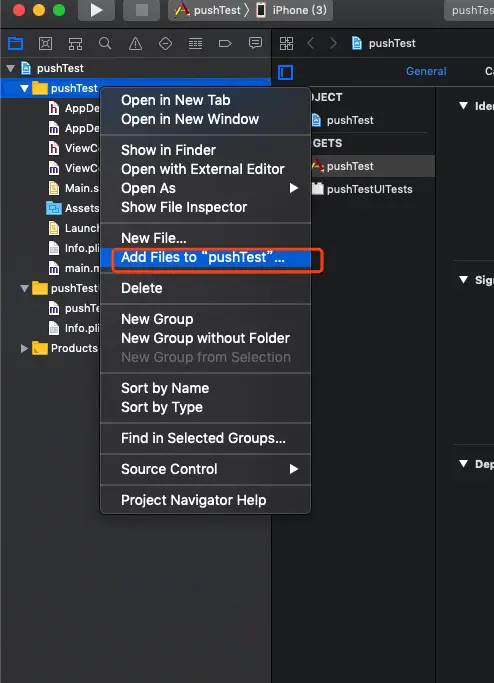The width and height of the screenshot is (494, 683).
Task: Open the Debug navigator icon
Action: 195,43
